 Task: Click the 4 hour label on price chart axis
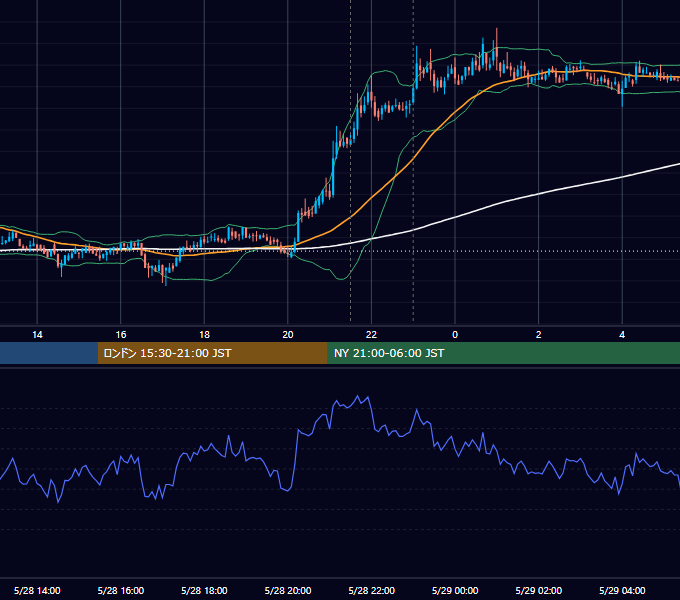click(622, 335)
